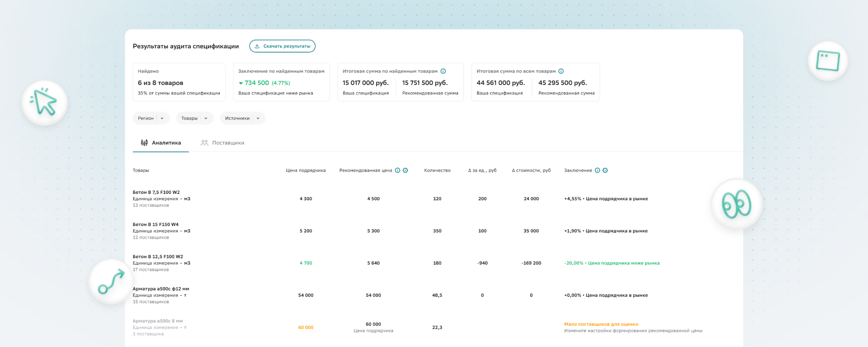The image size is (868, 347).
Task: Click orange contractor price 60 000
Action: [306, 328]
